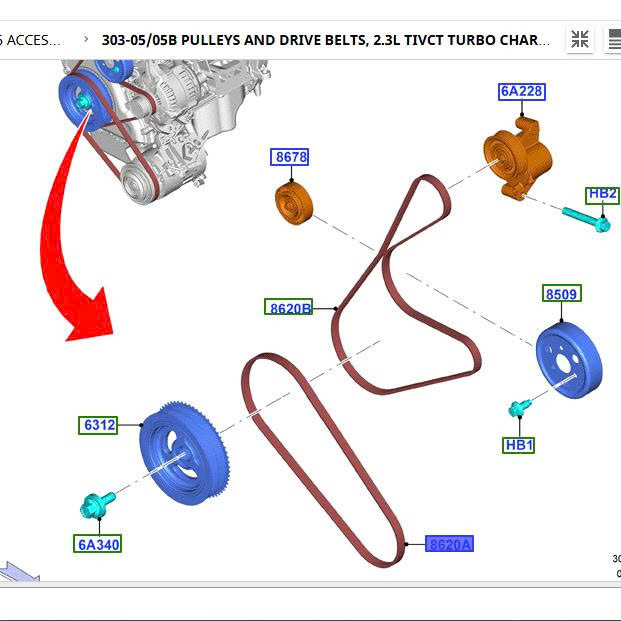Click bolt callout 6A340
Viewport: 621px width, 621px height.
99,545
